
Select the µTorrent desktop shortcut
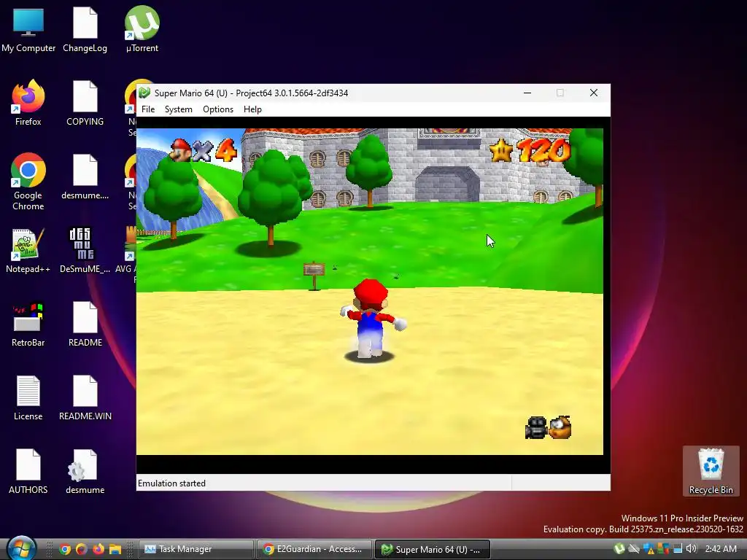(x=142, y=29)
